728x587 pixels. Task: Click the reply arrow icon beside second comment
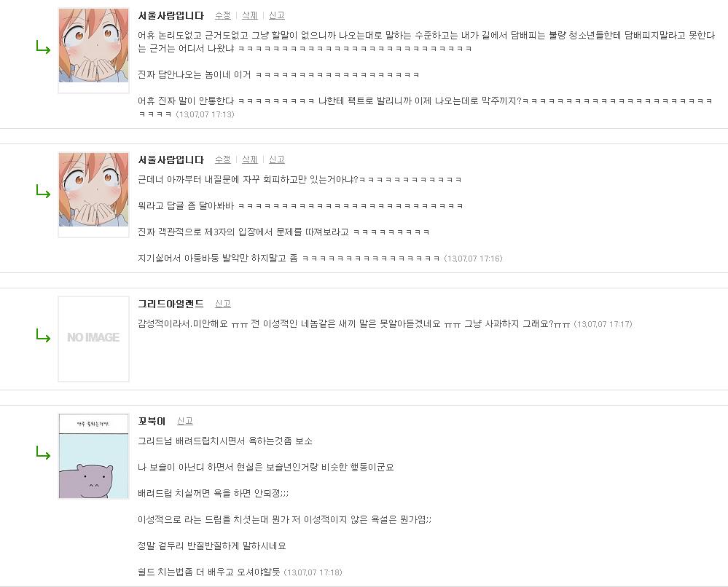click(43, 192)
